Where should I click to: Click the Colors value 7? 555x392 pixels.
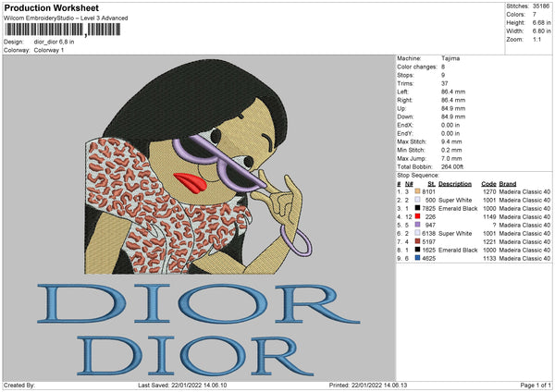click(535, 15)
